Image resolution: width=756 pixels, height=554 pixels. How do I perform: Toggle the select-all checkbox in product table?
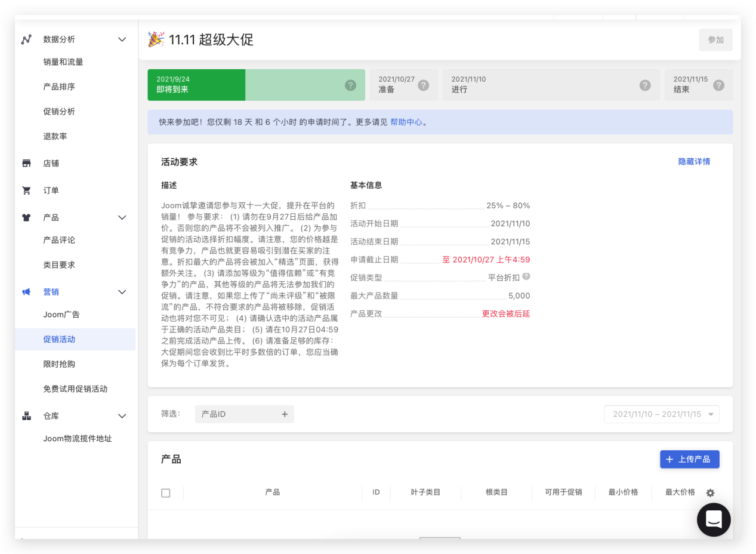[x=165, y=493]
